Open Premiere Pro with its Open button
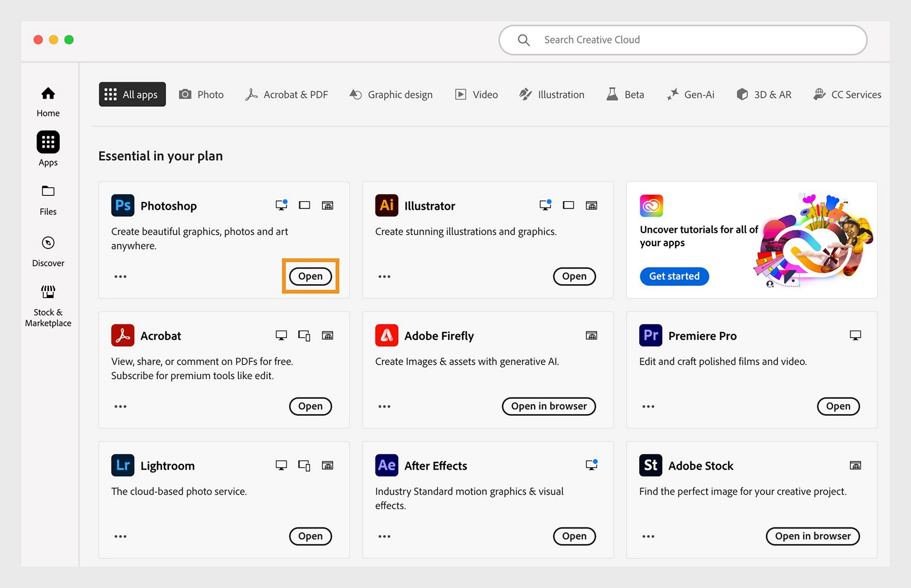 pyautogui.click(x=838, y=406)
